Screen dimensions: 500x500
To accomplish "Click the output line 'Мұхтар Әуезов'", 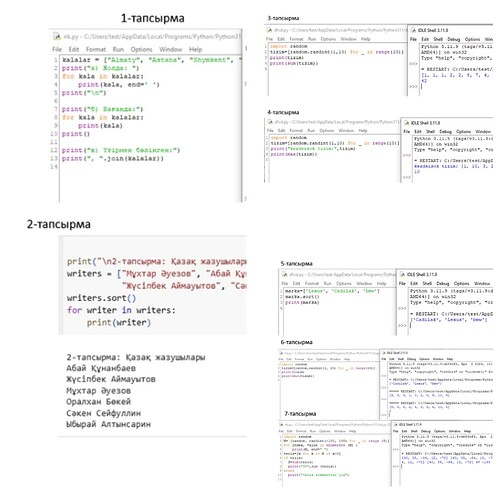I will pyautogui.click(x=98, y=391).
